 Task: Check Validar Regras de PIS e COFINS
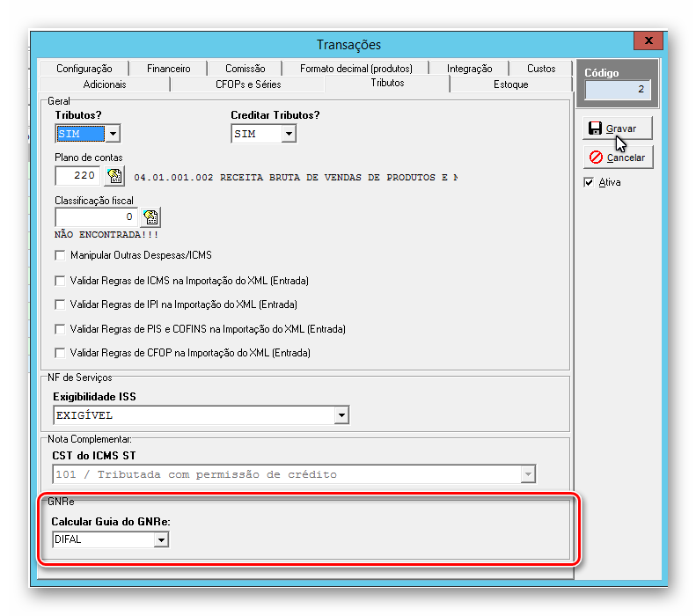pyautogui.click(x=60, y=329)
